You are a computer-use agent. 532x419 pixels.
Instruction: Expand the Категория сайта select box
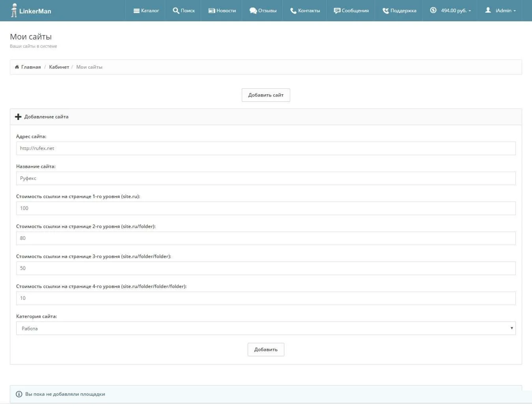(265, 328)
